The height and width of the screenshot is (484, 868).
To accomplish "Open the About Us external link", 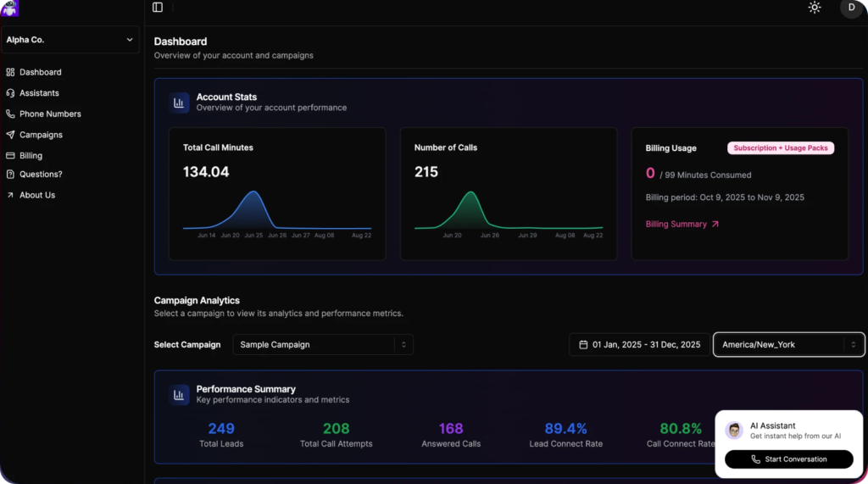I will pyautogui.click(x=36, y=195).
